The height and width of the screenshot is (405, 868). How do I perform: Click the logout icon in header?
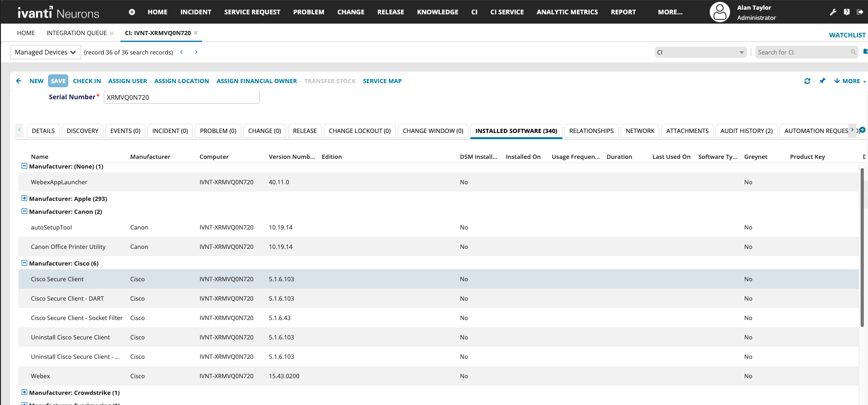(x=860, y=12)
